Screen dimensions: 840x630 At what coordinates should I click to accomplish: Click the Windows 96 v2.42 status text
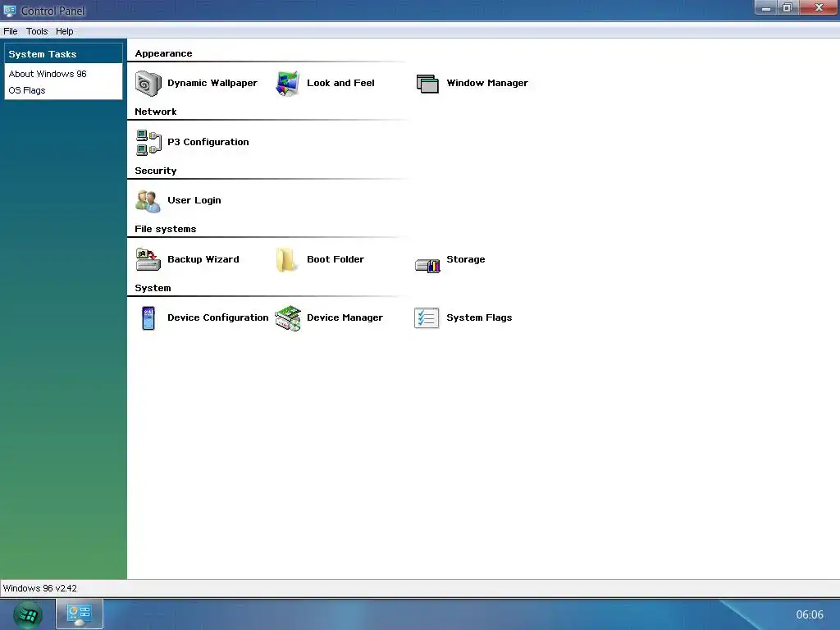39,588
